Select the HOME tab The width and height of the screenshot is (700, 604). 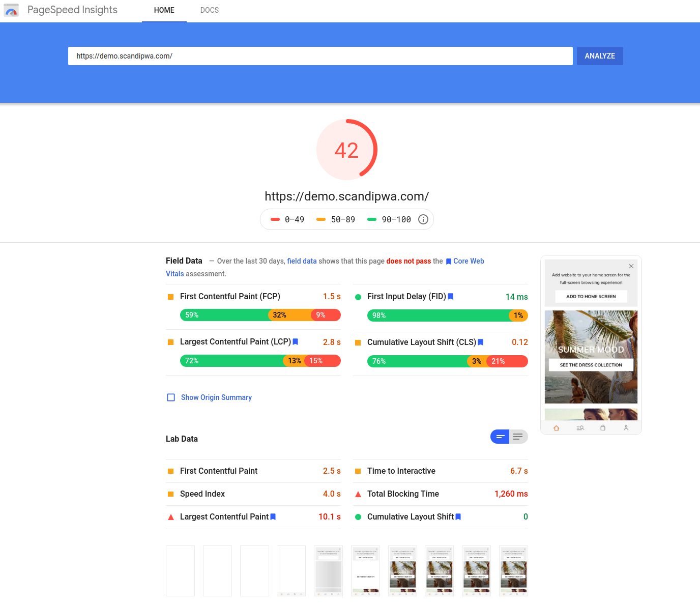[164, 10]
